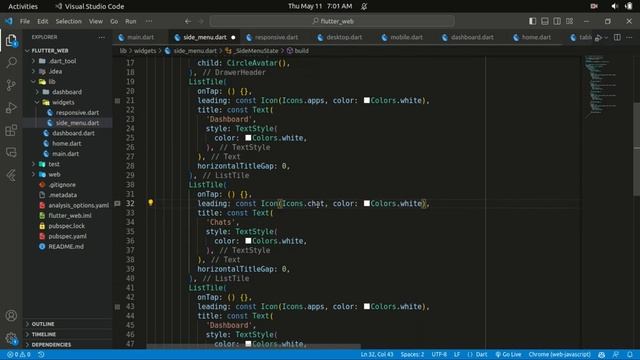Open pubspec.yaml in the explorer
Screen dimensions: 640x360
tap(67, 236)
